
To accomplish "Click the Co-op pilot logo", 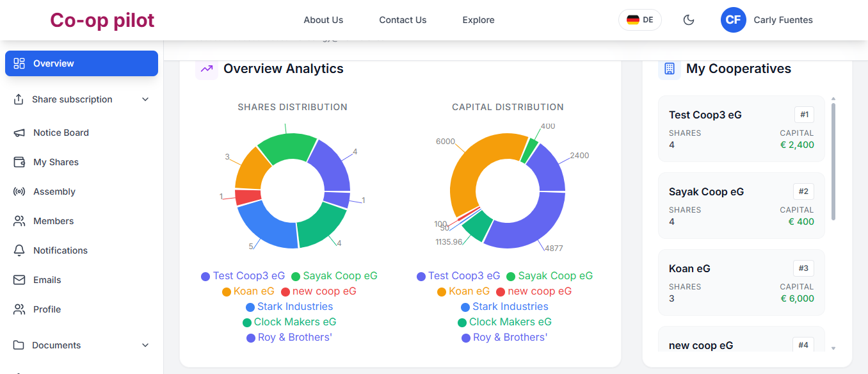I will [x=102, y=20].
